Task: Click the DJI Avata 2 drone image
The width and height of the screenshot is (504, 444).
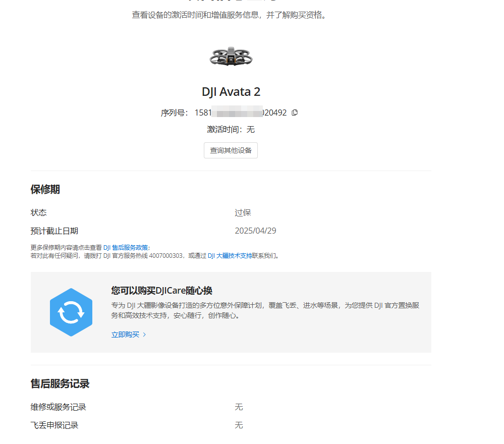Action: coord(231,57)
